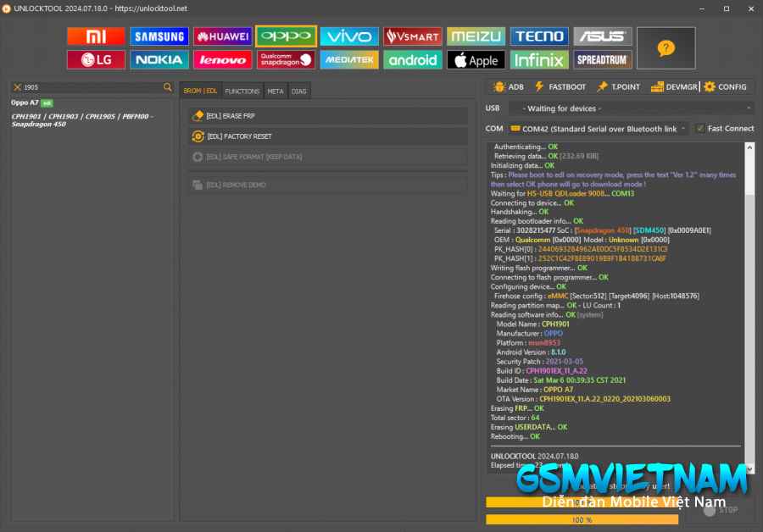Viewport: 763px width, 532px height.
Task: Click the upper yellow progress bar
Action: [582, 502]
